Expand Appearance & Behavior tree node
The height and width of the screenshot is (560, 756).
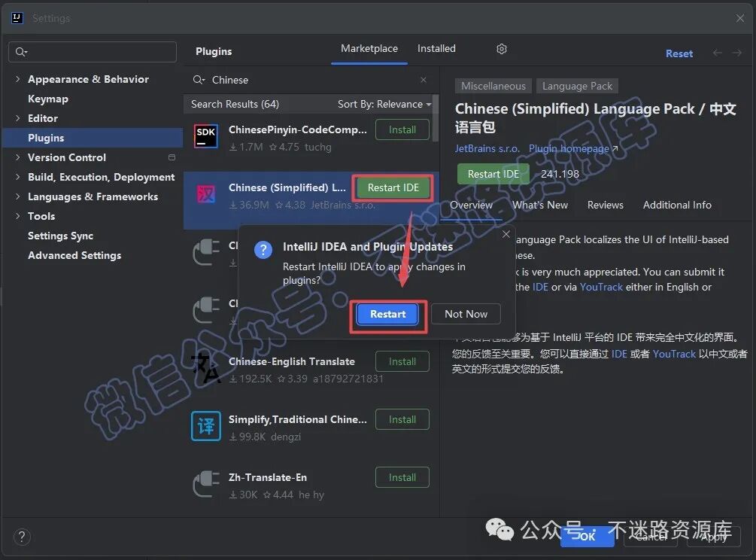coord(18,78)
